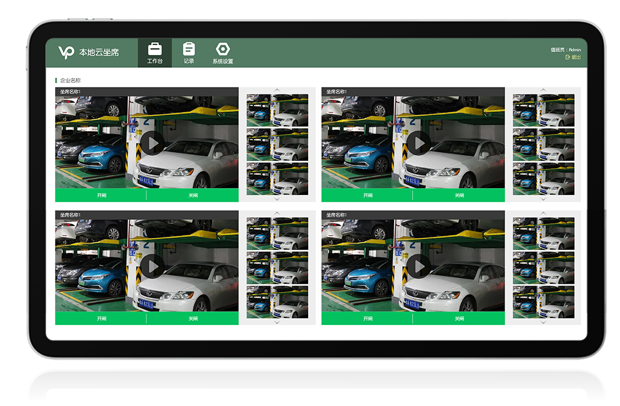Play the top-left panel's main video

(152, 143)
